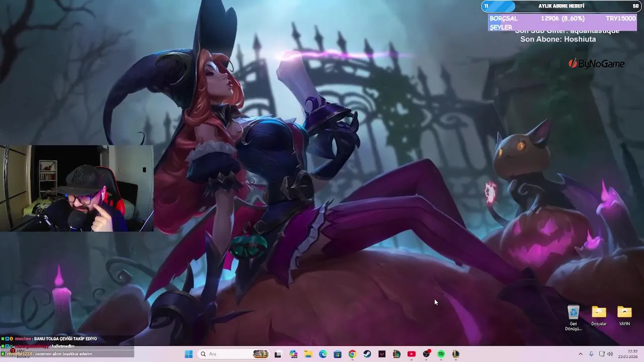Image resolution: width=644 pixels, height=362 pixels.
Task: Open Microsoft Store from the taskbar
Action: click(338, 354)
